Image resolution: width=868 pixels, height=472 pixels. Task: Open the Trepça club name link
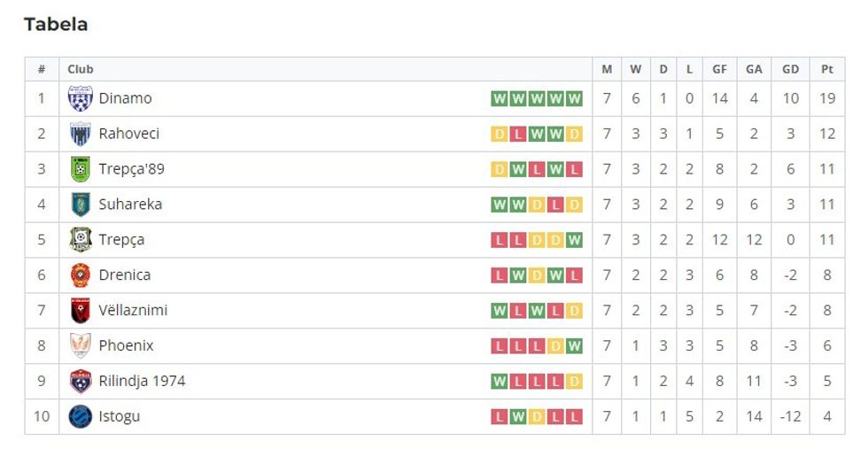tap(121, 240)
